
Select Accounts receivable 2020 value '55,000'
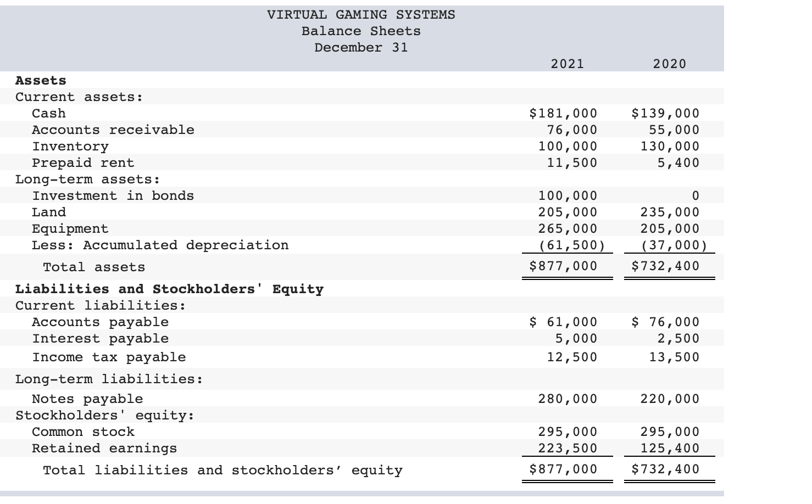tap(674, 130)
